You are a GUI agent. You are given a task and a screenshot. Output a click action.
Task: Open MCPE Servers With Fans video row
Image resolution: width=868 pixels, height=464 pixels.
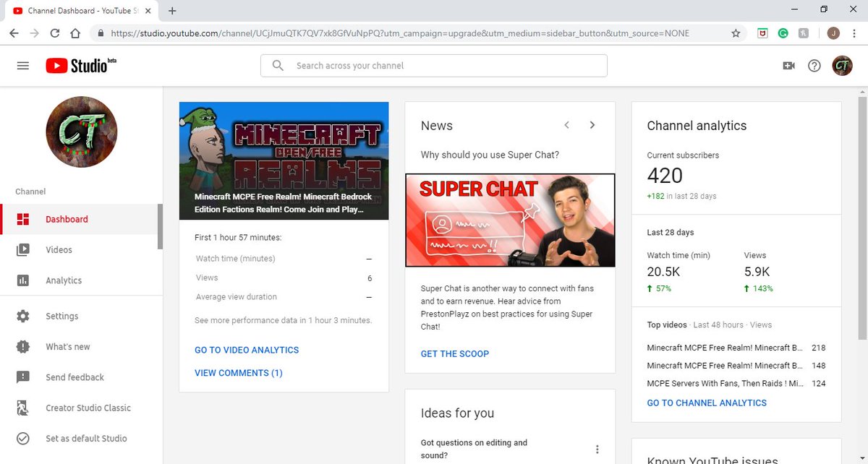point(736,383)
